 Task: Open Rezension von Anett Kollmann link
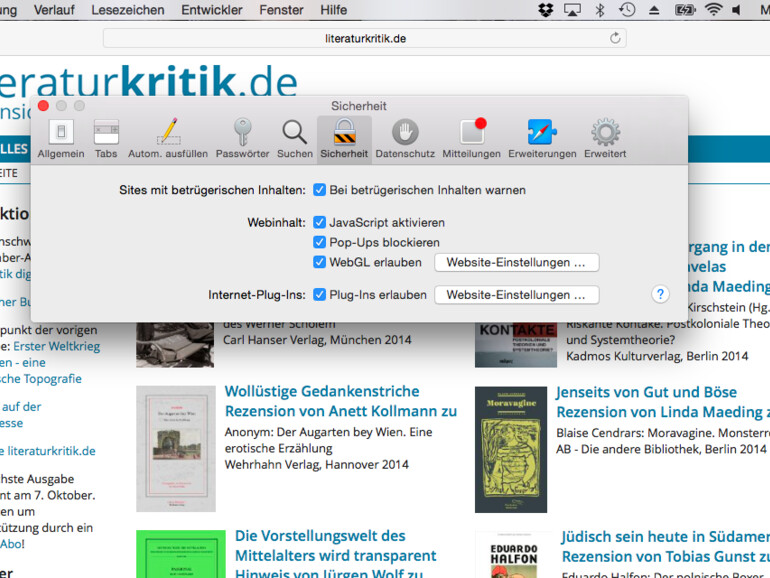pyautogui.click(x=341, y=411)
